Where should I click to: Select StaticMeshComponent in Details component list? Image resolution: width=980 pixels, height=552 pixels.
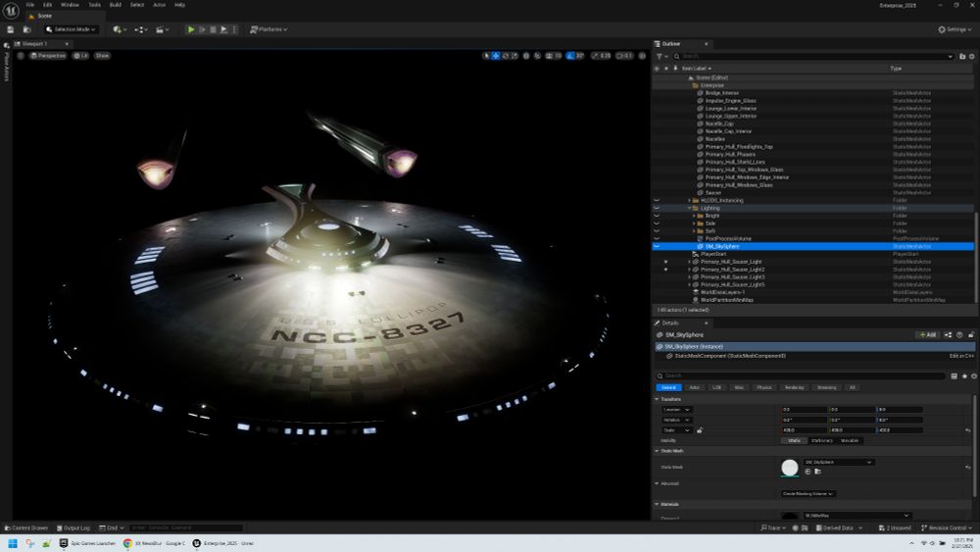pos(730,356)
